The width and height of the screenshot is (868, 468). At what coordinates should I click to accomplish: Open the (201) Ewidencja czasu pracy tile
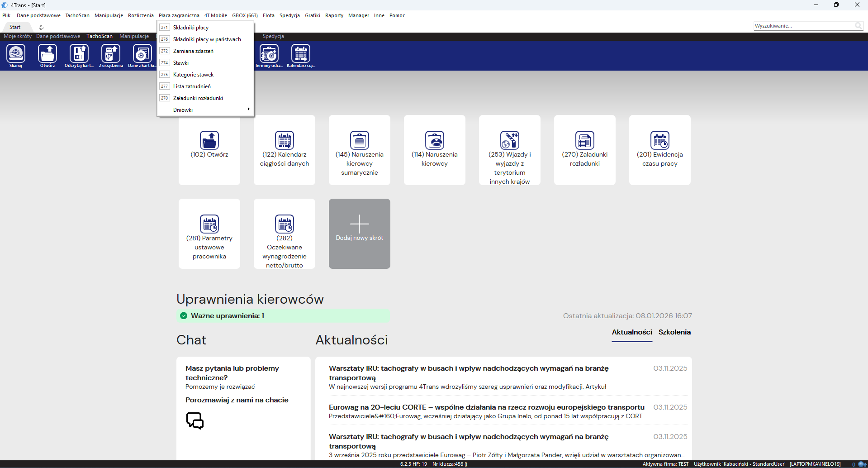coord(660,150)
